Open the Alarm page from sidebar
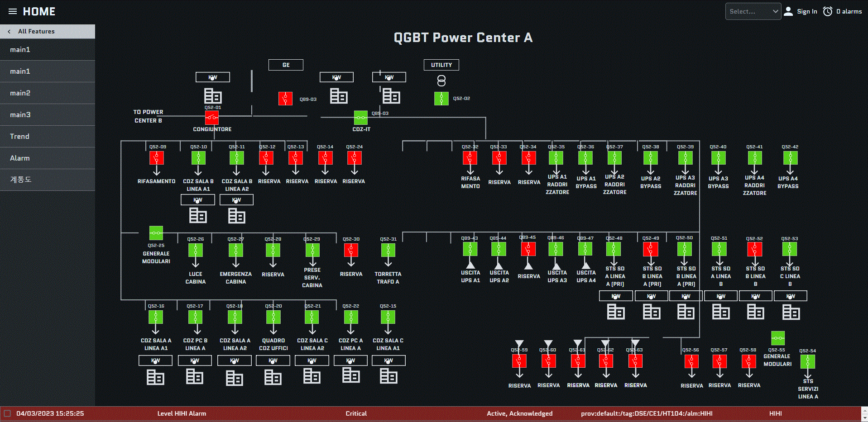Image resolution: width=868 pixels, height=422 pixels. coord(20,158)
